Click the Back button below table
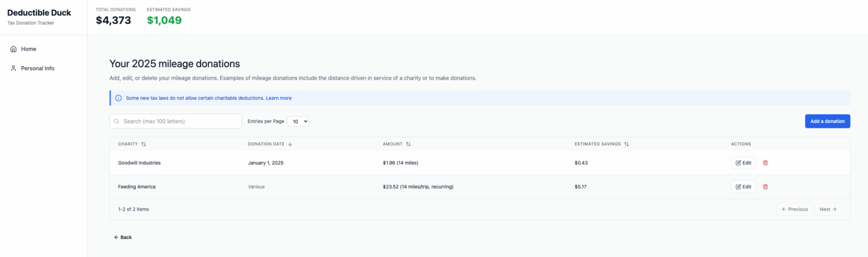 (x=123, y=237)
